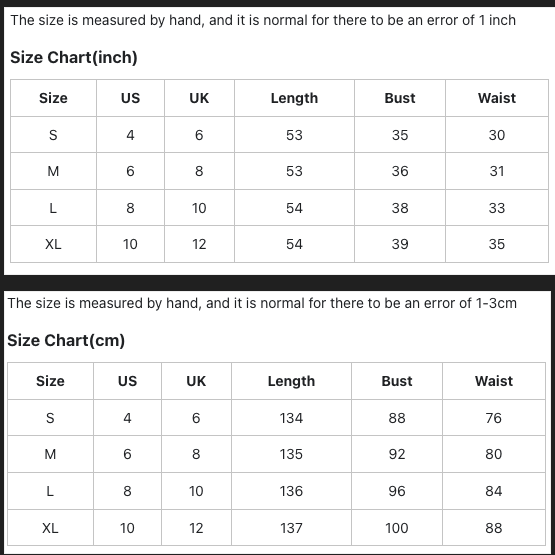This screenshot has height=555, width=555.
Task: Click the S size cell in cm chart
Action: point(50,418)
